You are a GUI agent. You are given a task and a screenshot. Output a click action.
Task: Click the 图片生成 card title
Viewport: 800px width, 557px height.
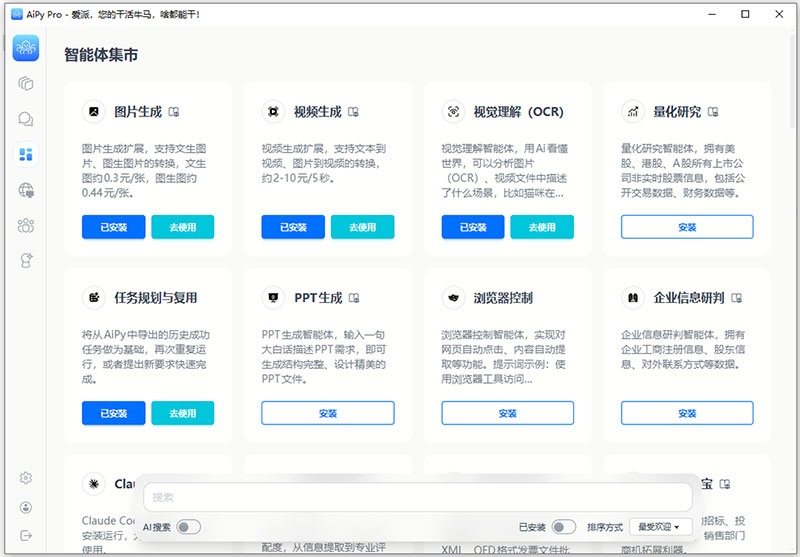tap(138, 112)
